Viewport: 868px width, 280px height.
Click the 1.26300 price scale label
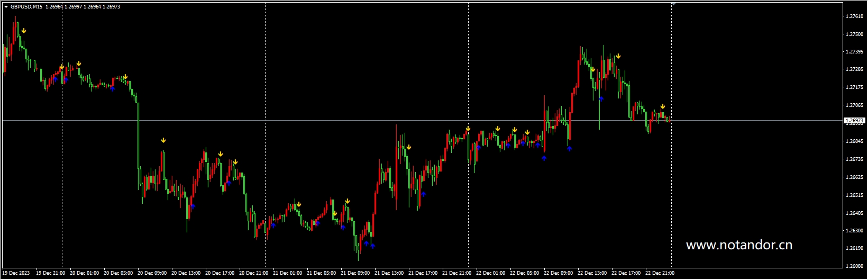854,231
